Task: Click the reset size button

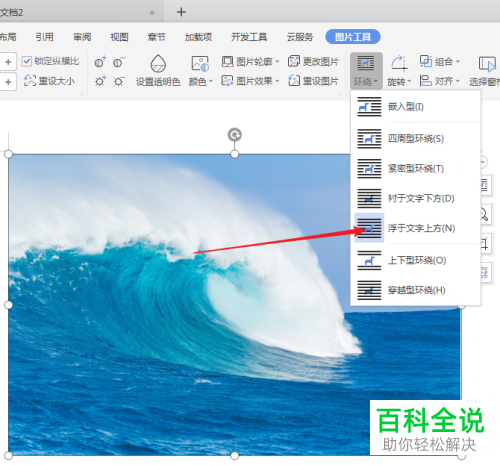Action: [x=49, y=81]
